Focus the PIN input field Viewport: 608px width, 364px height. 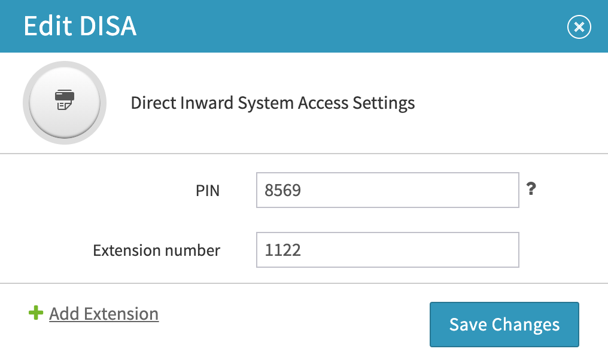(x=387, y=190)
